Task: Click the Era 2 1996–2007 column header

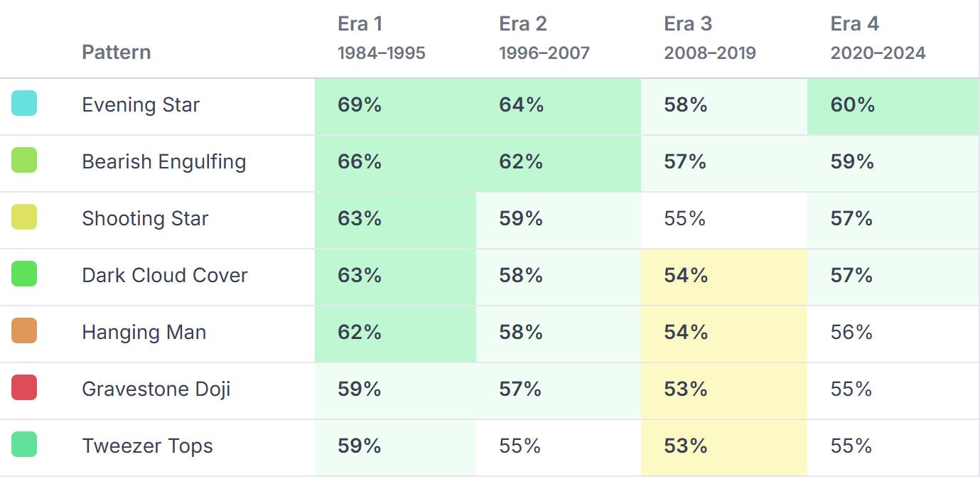Action: click(544, 38)
